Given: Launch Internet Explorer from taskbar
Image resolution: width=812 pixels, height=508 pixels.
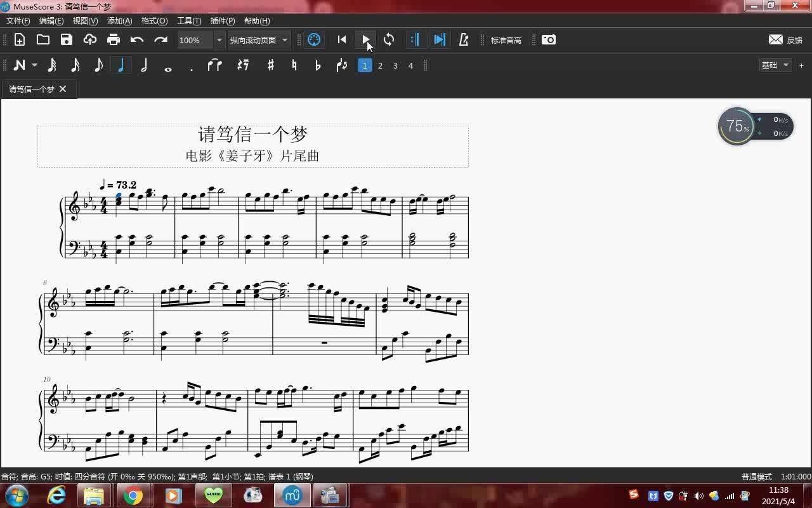Looking at the screenshot, I should point(56,495).
